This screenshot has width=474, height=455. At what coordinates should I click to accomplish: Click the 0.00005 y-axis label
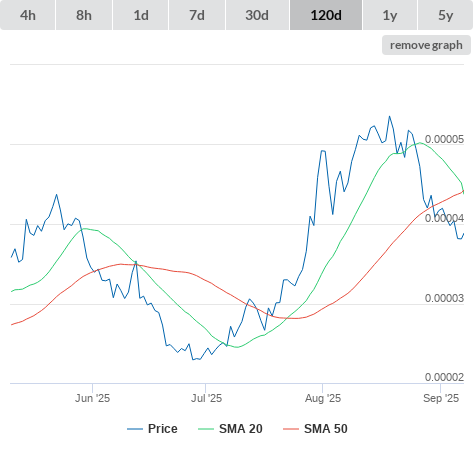444,139
